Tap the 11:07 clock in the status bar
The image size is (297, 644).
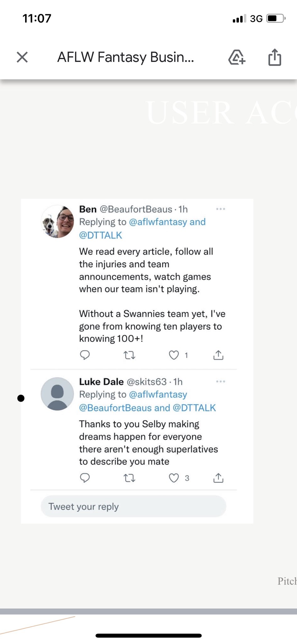(x=36, y=18)
